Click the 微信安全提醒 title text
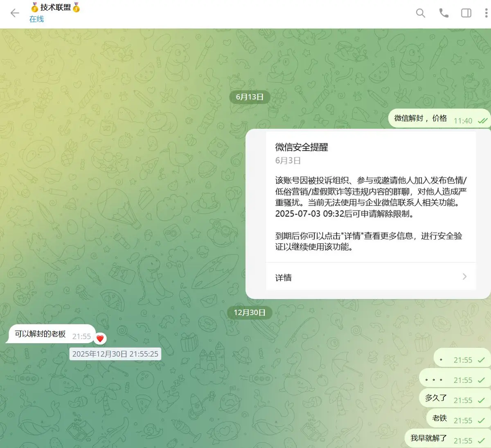This screenshot has width=491, height=448. 302,147
